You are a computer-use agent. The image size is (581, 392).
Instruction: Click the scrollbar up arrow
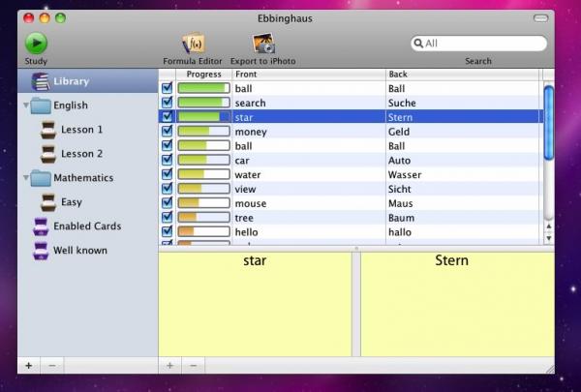click(x=549, y=226)
